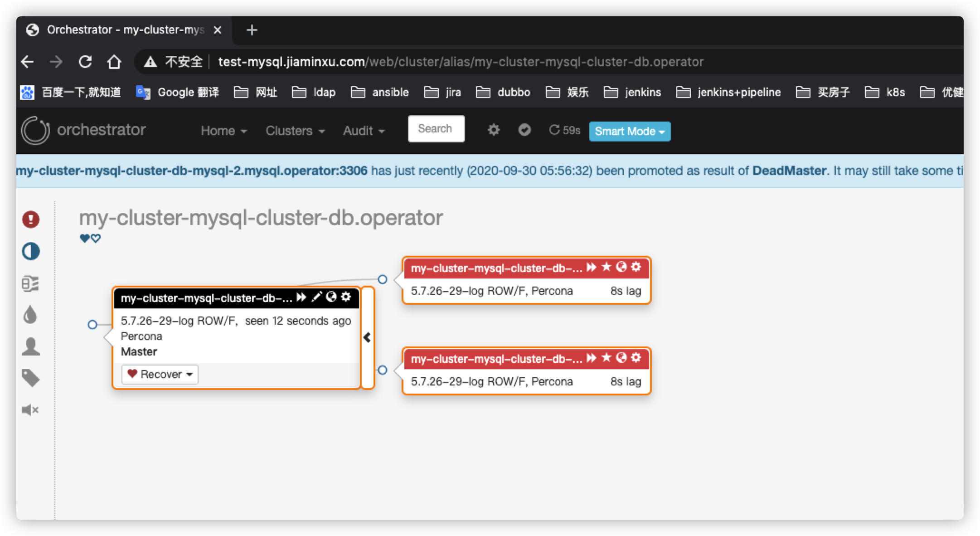Click the star icon on top replica node
980x536 pixels.
click(x=606, y=267)
